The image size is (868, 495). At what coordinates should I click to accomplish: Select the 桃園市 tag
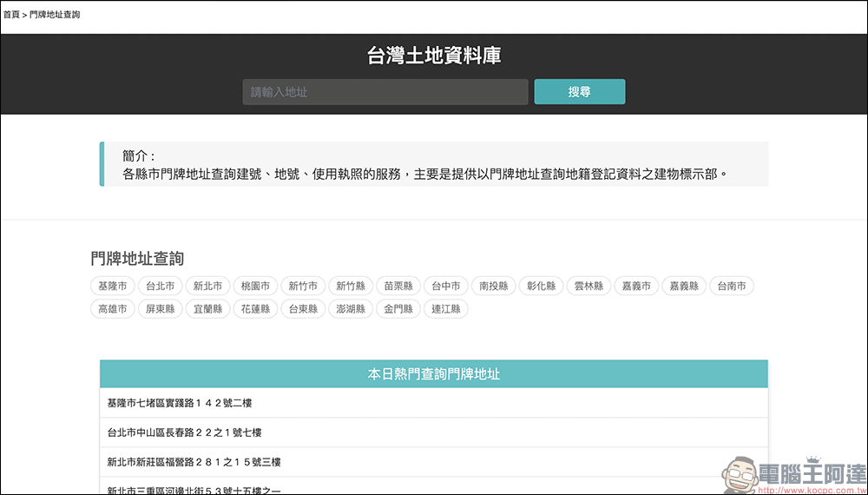255,286
